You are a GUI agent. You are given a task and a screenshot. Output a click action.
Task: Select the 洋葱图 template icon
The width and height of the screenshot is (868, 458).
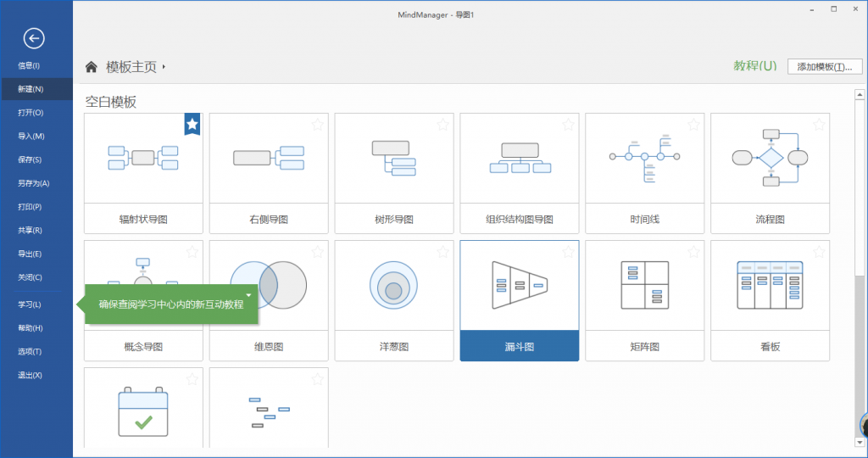click(393, 285)
